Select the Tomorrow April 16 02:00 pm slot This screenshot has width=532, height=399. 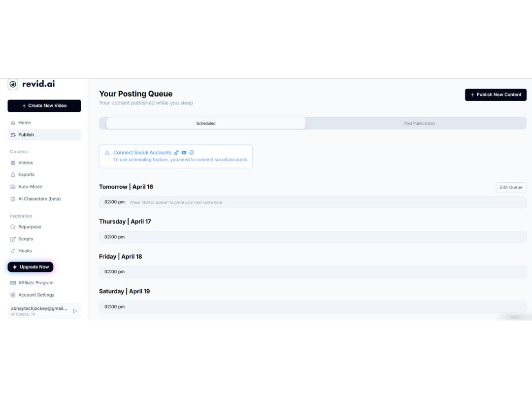(x=312, y=202)
